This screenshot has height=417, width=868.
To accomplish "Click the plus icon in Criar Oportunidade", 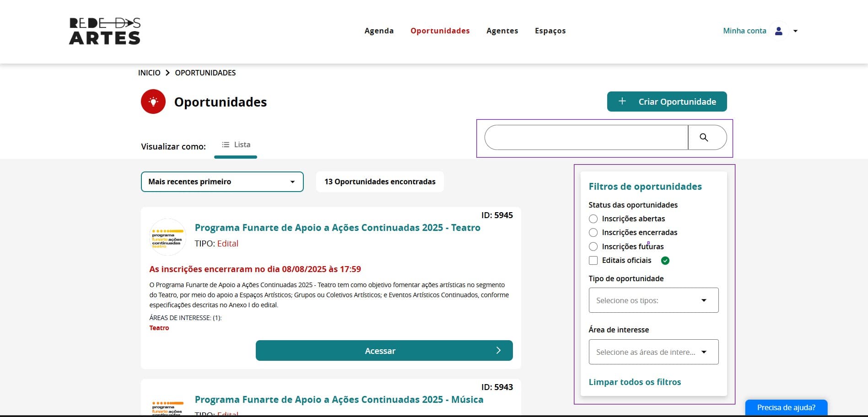I will (x=622, y=102).
